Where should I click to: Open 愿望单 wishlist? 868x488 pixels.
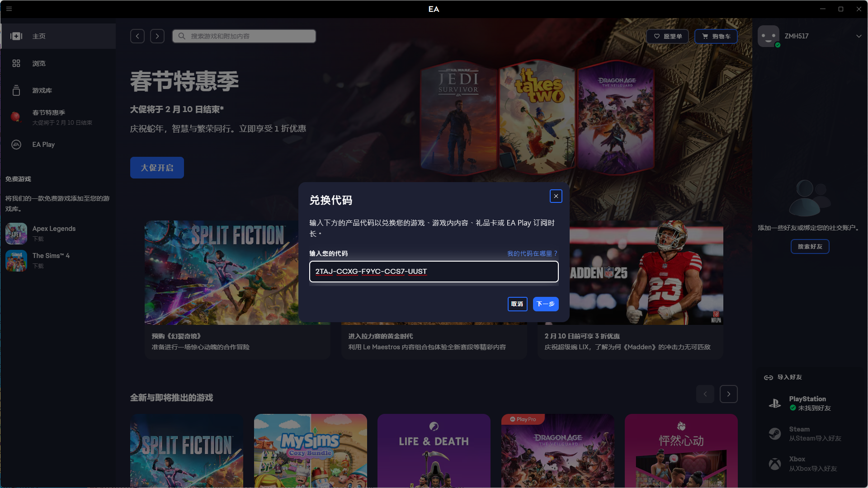pyautogui.click(x=668, y=36)
